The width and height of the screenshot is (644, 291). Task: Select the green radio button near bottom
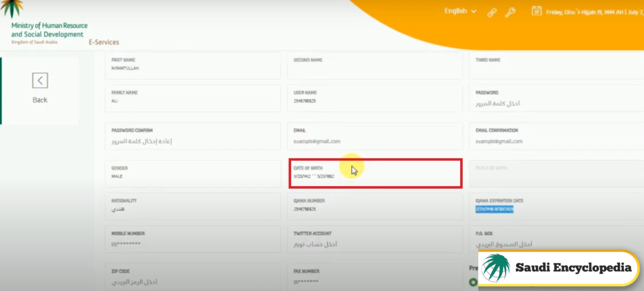click(x=473, y=283)
